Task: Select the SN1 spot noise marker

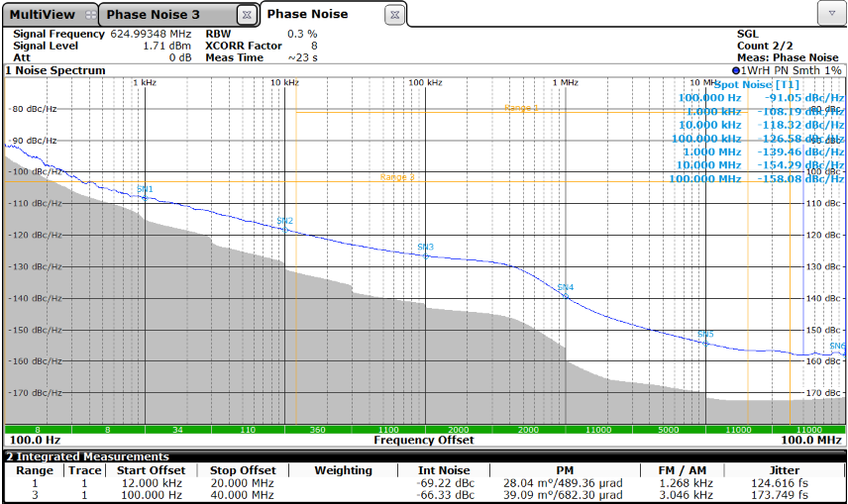Action: pyautogui.click(x=145, y=189)
